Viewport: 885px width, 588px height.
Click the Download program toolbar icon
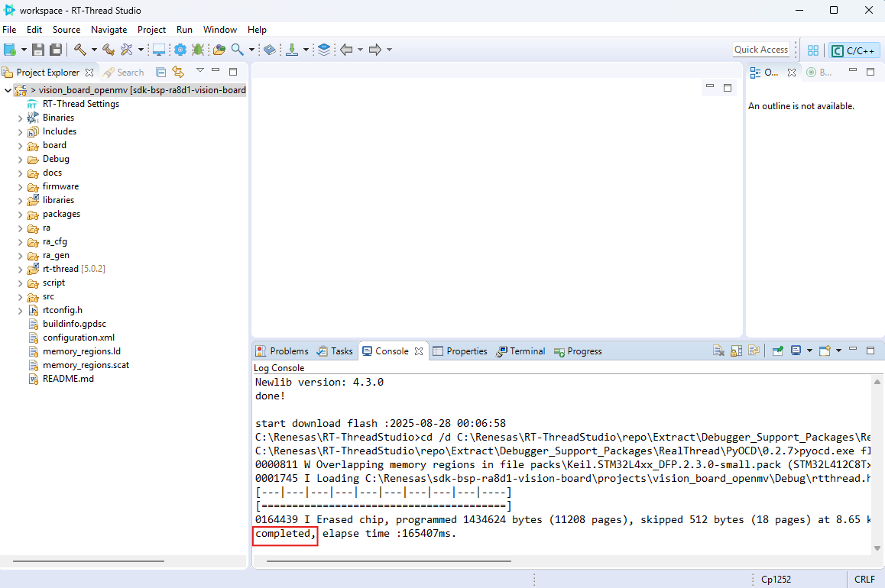pyautogui.click(x=291, y=50)
